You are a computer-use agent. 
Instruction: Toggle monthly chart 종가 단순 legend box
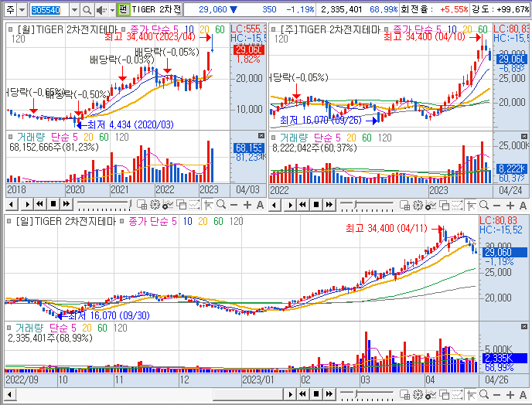point(124,29)
